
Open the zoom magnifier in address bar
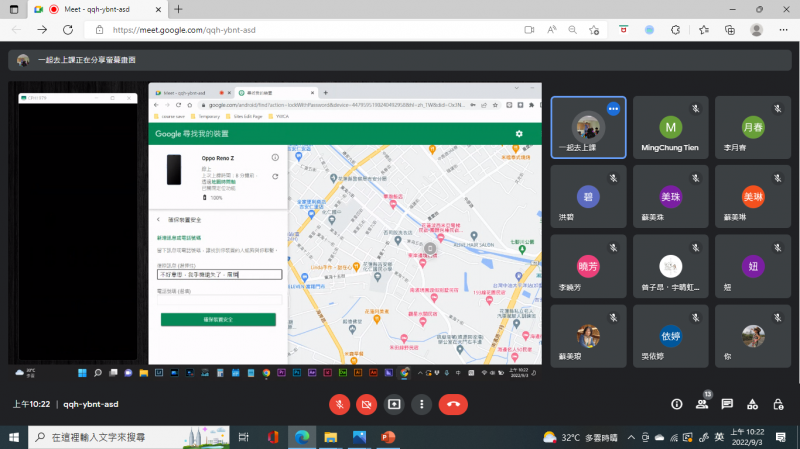click(x=572, y=30)
